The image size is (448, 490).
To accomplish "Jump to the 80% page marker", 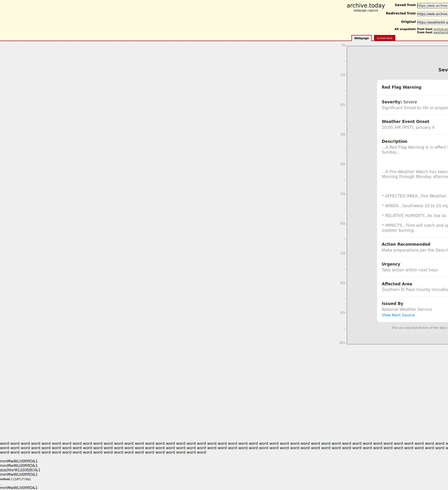I will (343, 283).
